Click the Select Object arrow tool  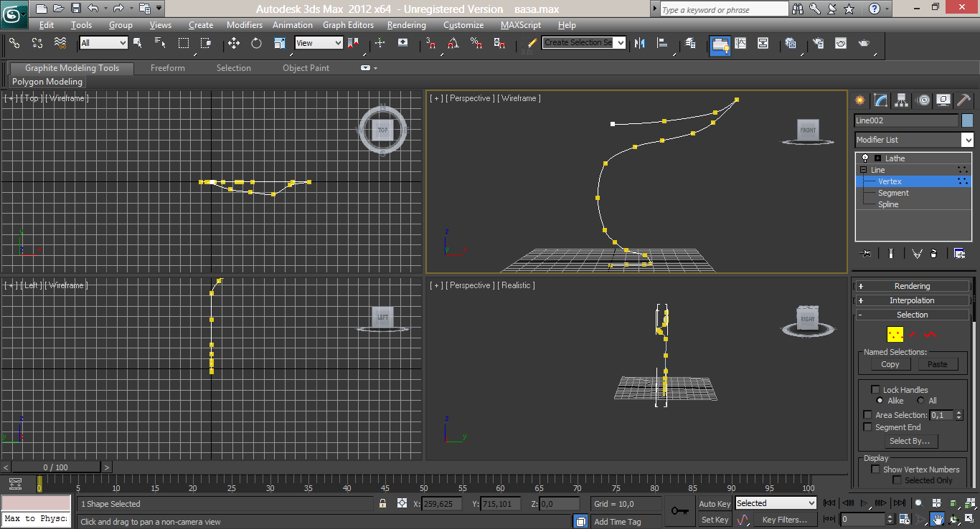138,43
